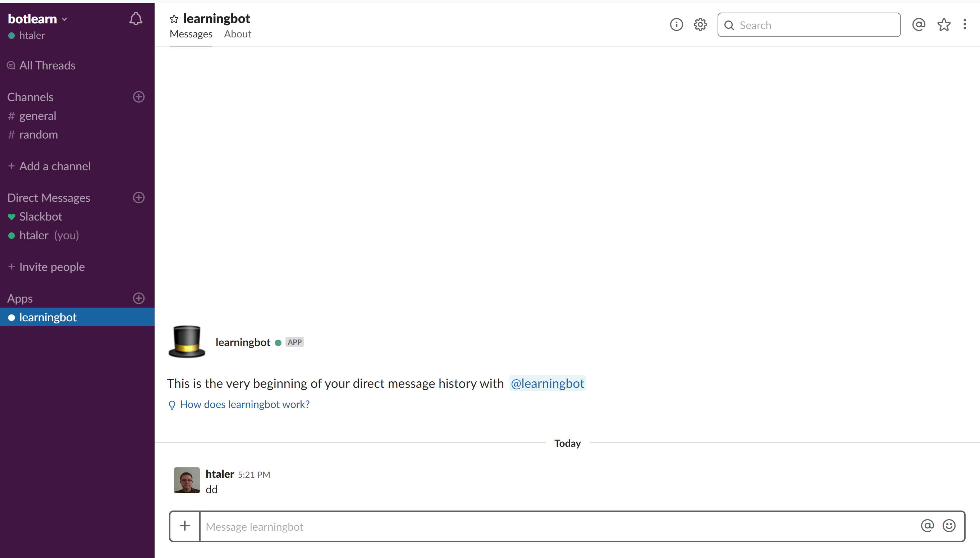Open the notifications bell icon

point(136,19)
